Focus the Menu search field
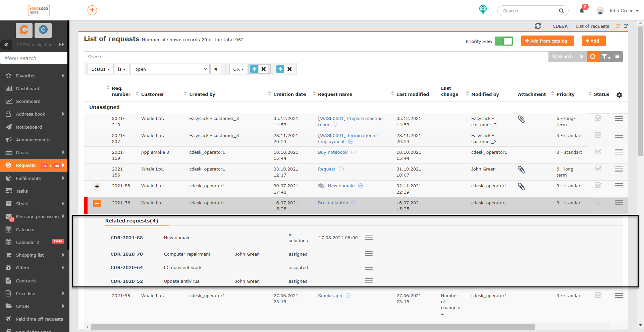The image size is (644, 332). [x=34, y=58]
